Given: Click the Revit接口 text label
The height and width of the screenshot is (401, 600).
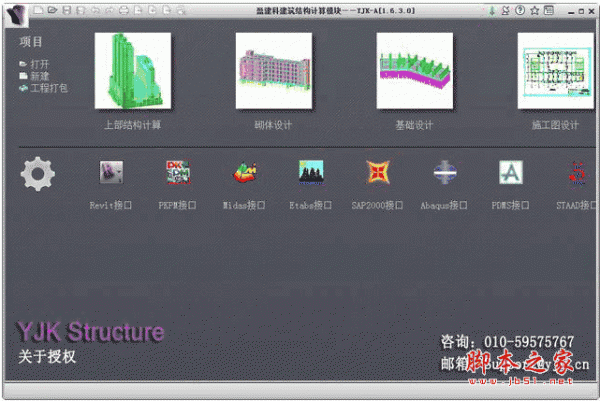Looking at the screenshot, I should tap(111, 205).
